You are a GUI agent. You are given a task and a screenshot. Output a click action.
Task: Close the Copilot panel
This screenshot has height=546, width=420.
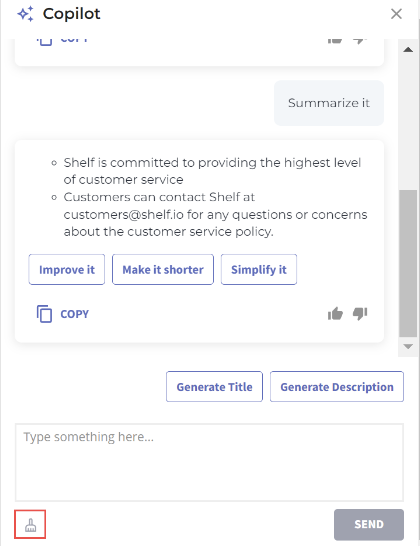(396, 14)
